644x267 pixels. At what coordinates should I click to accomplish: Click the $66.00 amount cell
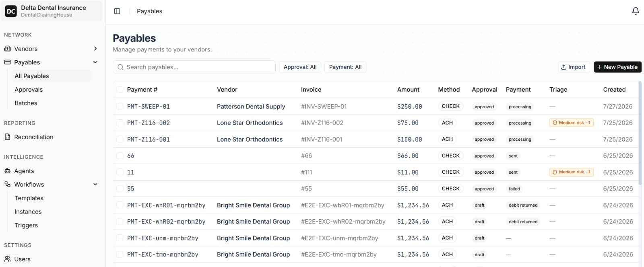click(x=408, y=156)
